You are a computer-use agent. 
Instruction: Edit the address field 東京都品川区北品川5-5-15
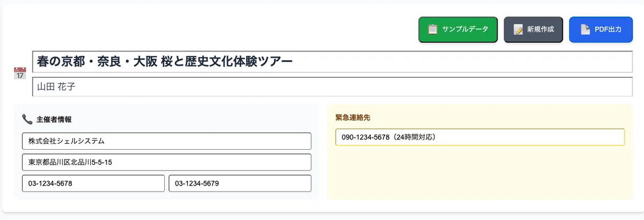(x=166, y=162)
